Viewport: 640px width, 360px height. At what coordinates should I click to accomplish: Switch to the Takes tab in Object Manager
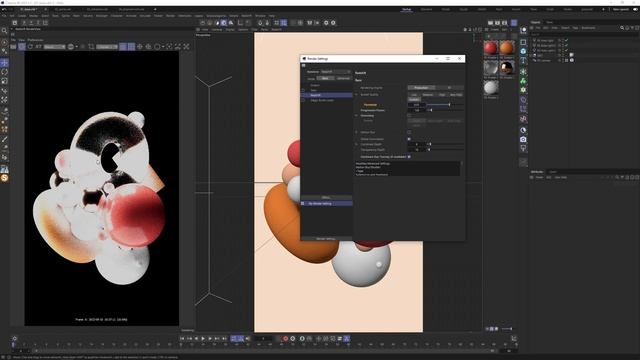point(549,22)
